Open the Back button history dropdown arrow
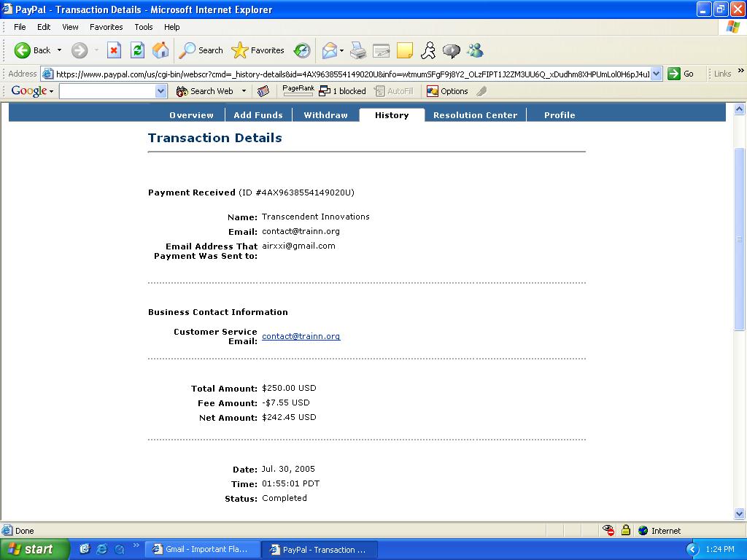Viewport: 747px width, 560px height. (x=59, y=50)
